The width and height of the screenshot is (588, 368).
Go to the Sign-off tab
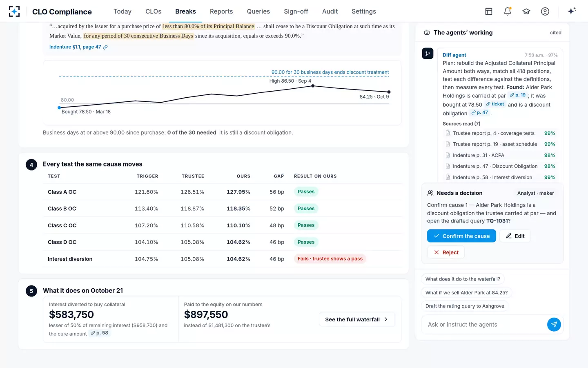pyautogui.click(x=296, y=11)
